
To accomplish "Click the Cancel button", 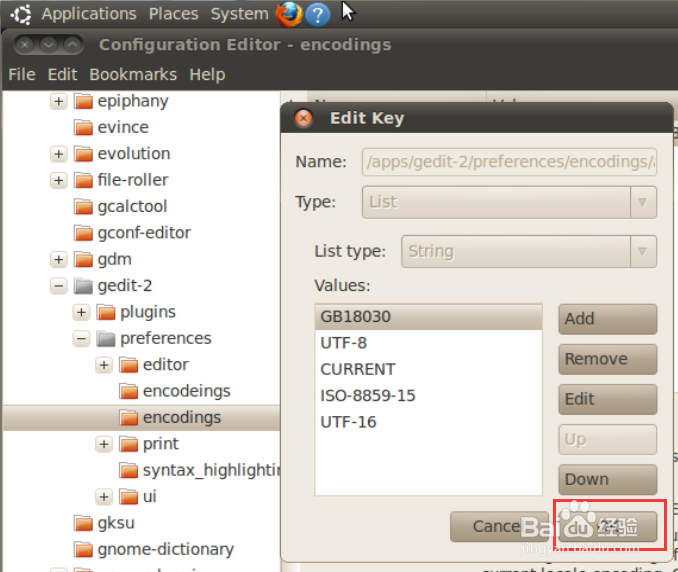I will point(499,527).
